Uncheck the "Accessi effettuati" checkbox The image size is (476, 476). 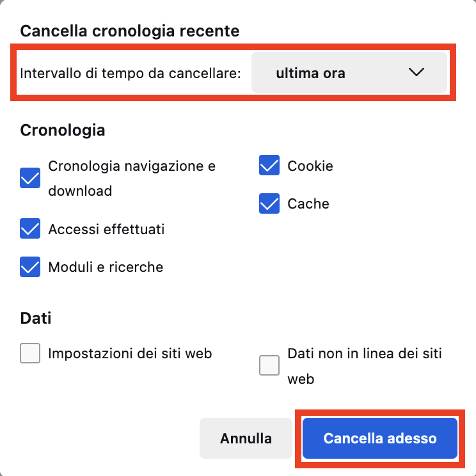[x=30, y=228]
